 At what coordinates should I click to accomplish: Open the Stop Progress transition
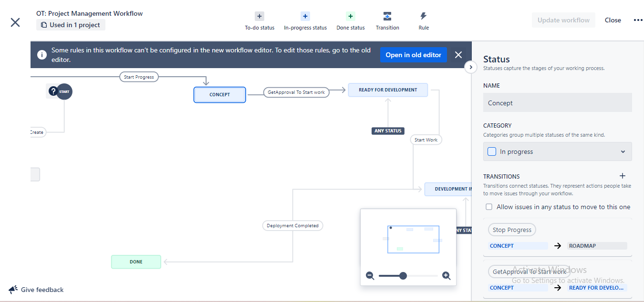(x=511, y=229)
